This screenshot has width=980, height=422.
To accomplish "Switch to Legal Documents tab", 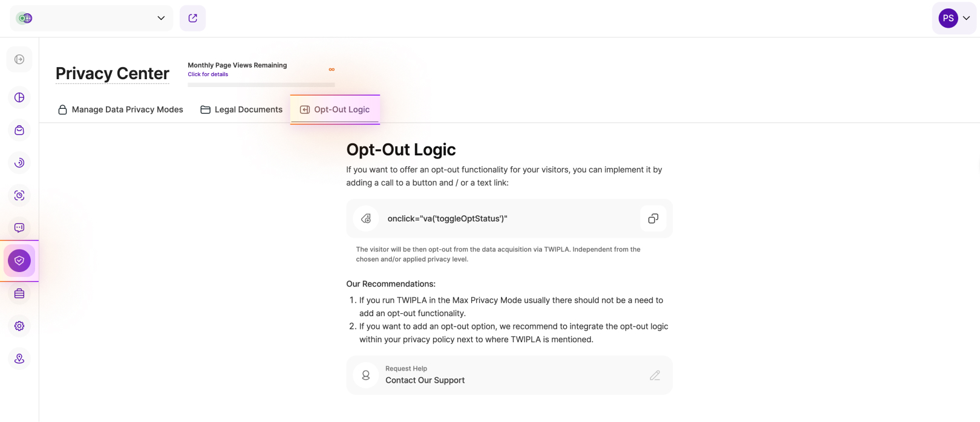I will pos(241,109).
